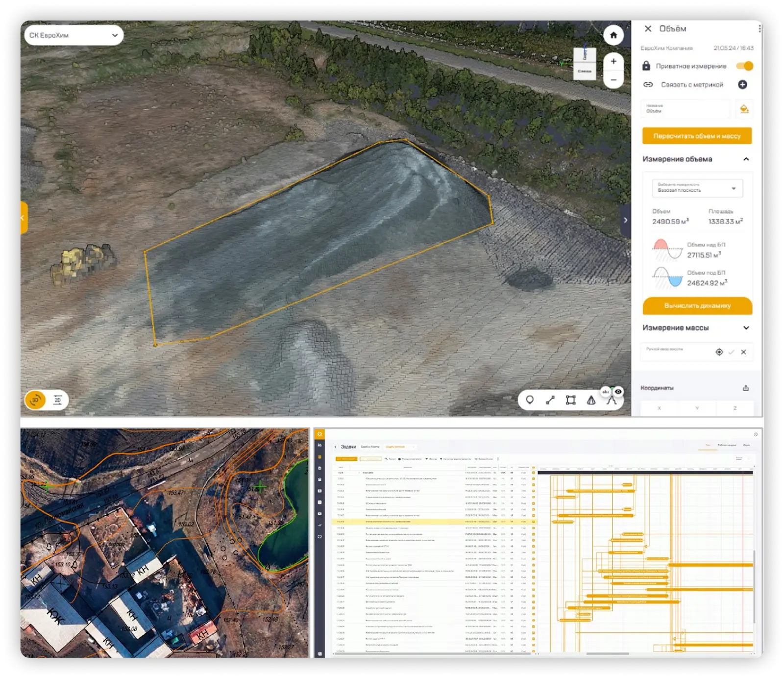Toggle the Приватное измерение switch
This screenshot has height=678, width=784.
[744, 66]
